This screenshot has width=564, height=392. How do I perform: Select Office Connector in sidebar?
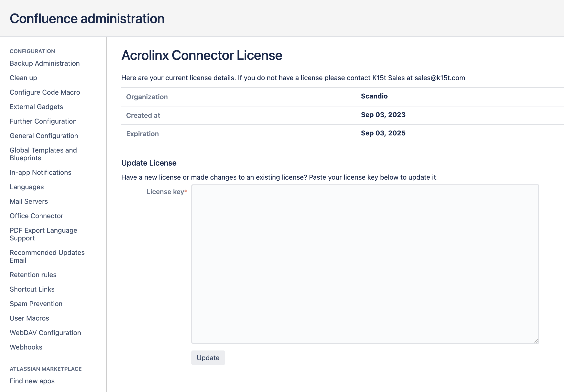click(x=36, y=216)
